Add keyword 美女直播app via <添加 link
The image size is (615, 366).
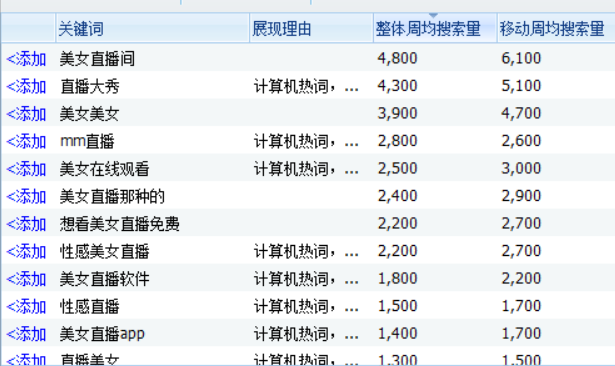coord(26,334)
